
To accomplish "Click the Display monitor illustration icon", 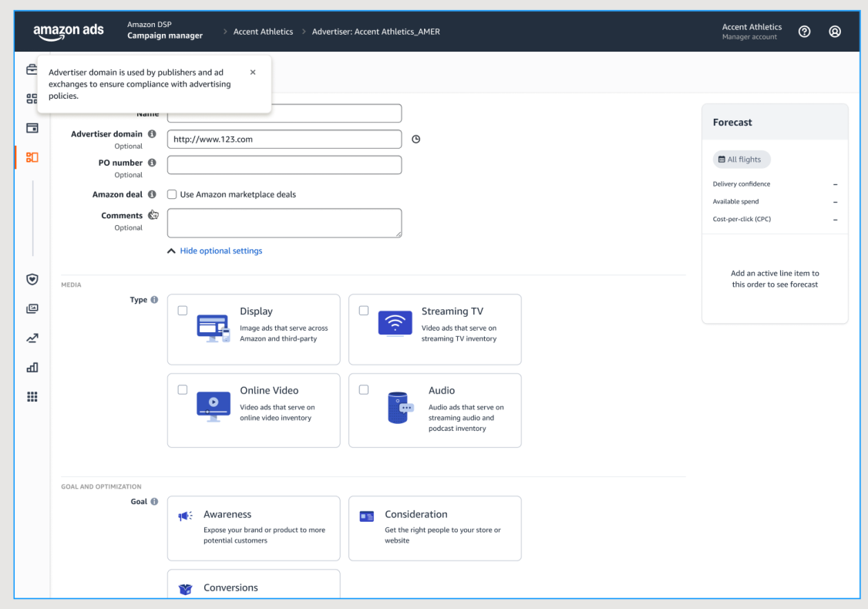I will [x=213, y=328].
